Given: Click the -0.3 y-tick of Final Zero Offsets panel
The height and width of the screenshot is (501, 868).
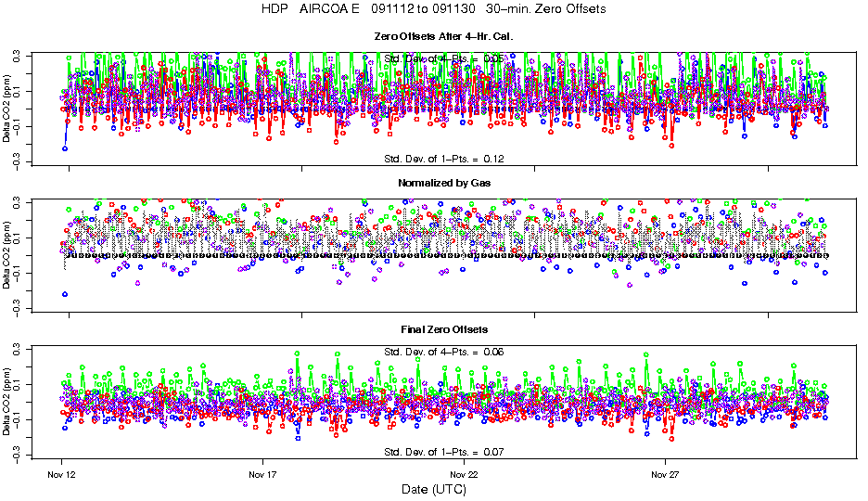Looking at the screenshot, I should coord(17,453).
